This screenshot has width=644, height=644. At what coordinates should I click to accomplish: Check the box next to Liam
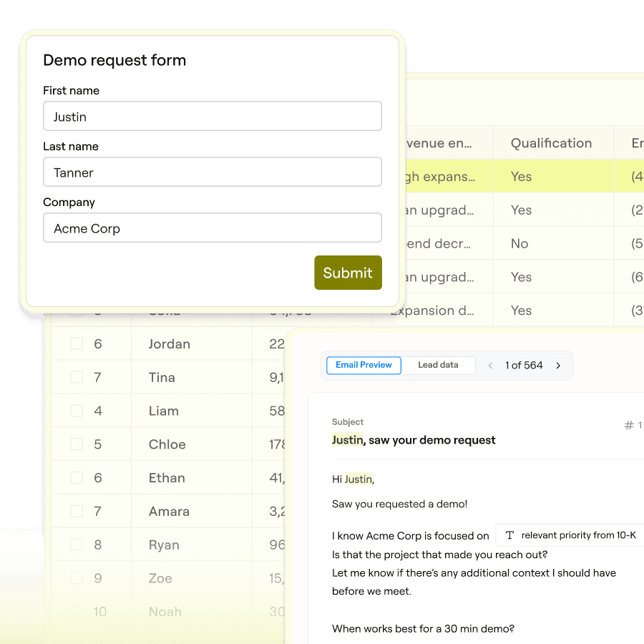coord(77,411)
